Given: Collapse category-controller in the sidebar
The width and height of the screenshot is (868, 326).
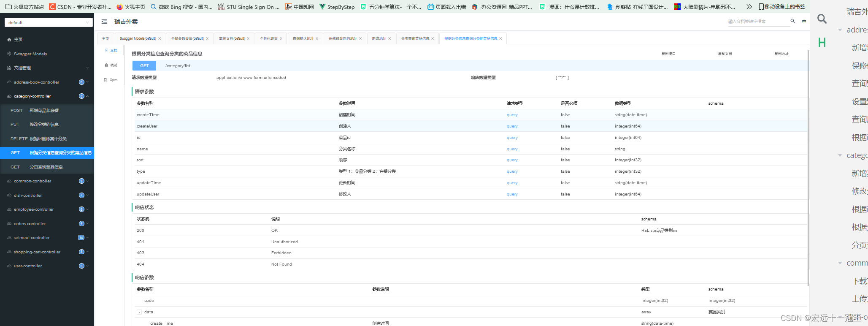Looking at the screenshot, I should pyautogui.click(x=47, y=96).
